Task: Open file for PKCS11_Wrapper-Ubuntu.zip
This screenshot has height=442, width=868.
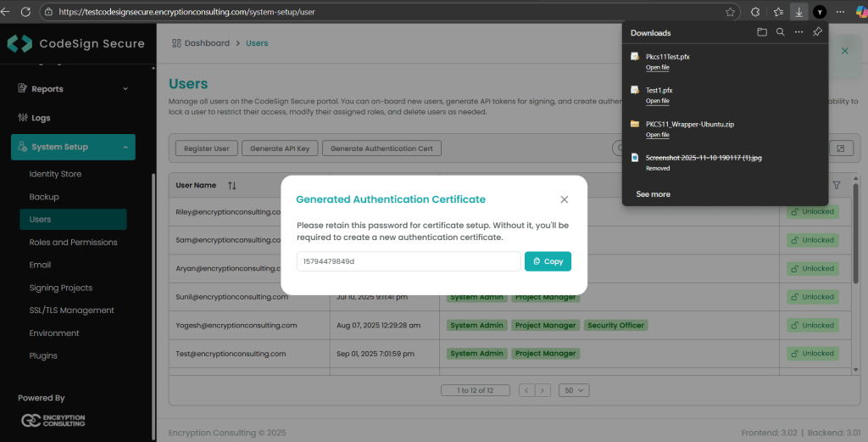Action: click(x=658, y=135)
